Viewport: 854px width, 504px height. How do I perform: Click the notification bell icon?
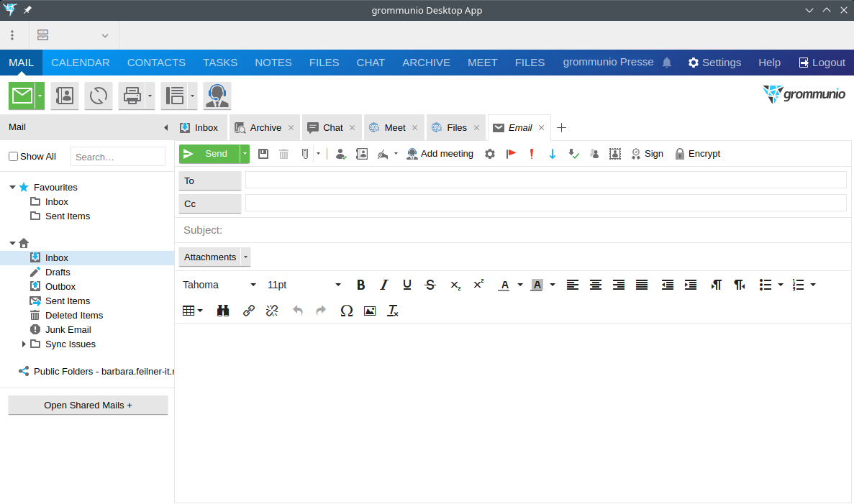(667, 63)
